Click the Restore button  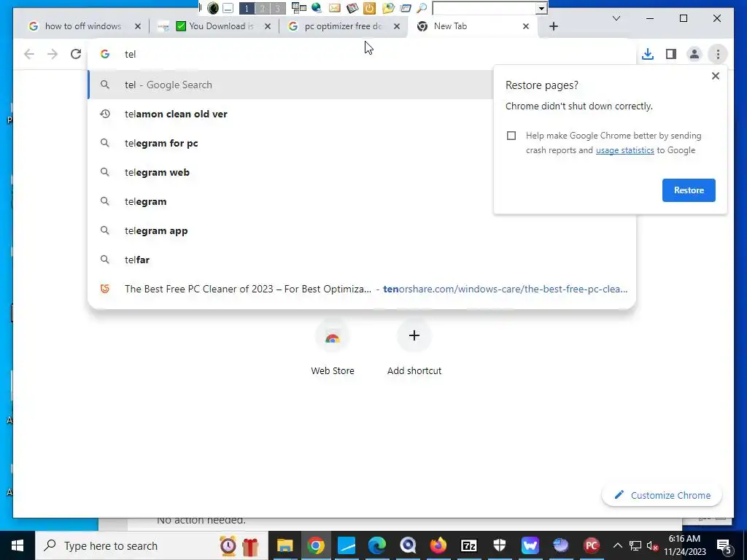point(689,190)
